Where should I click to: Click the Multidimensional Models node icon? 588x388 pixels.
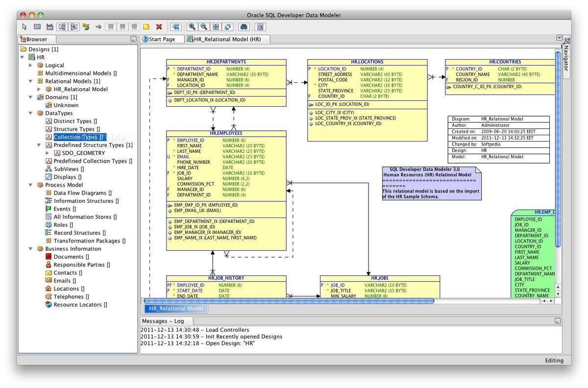(x=40, y=73)
